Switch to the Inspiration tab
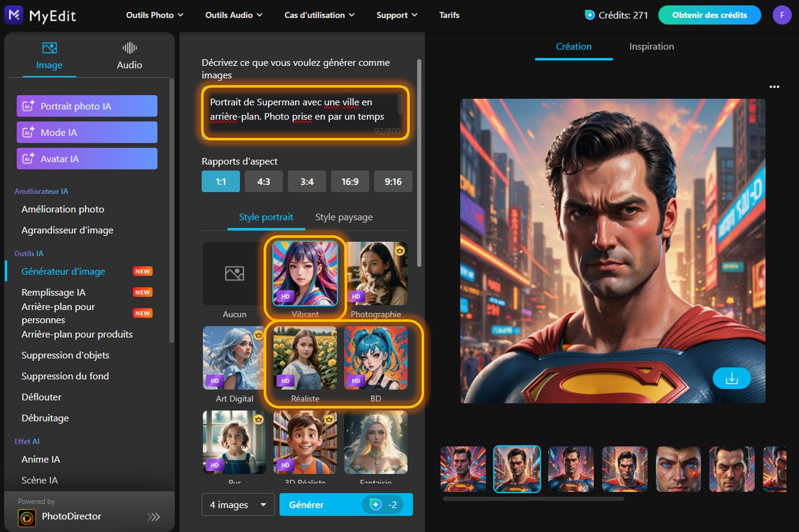Screen dimensions: 799x532 click(x=651, y=47)
